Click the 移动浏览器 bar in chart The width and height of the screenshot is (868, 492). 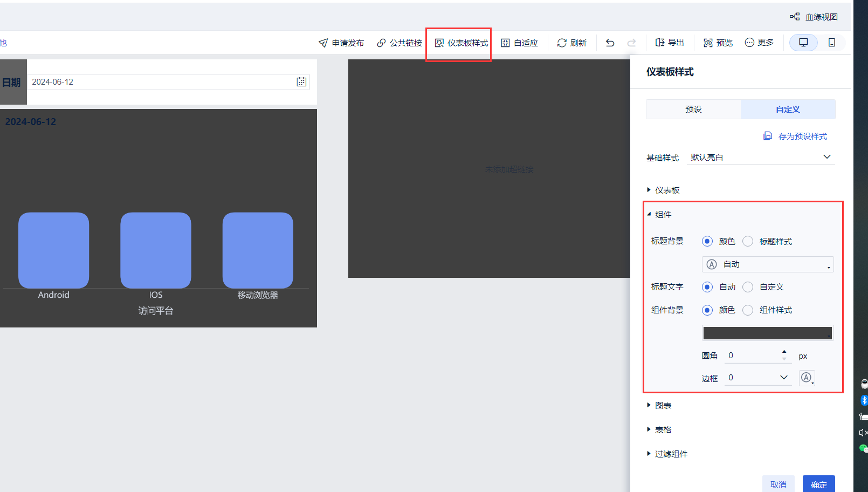[258, 250]
